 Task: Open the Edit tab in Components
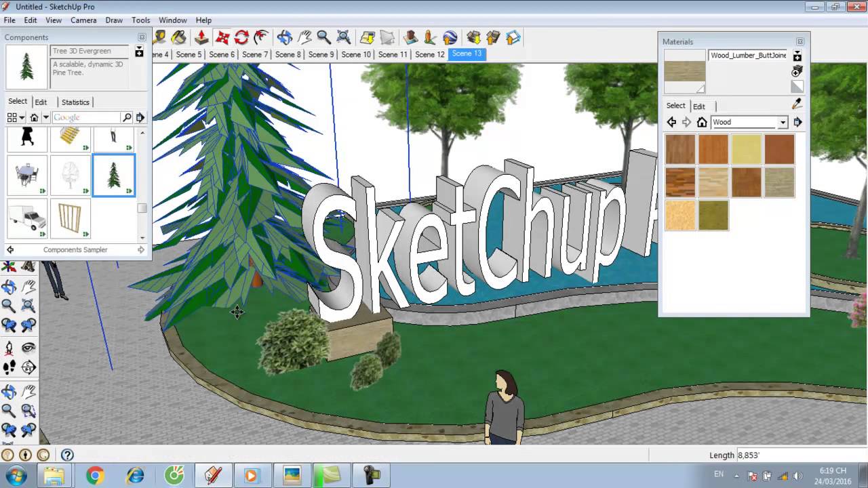click(x=41, y=102)
